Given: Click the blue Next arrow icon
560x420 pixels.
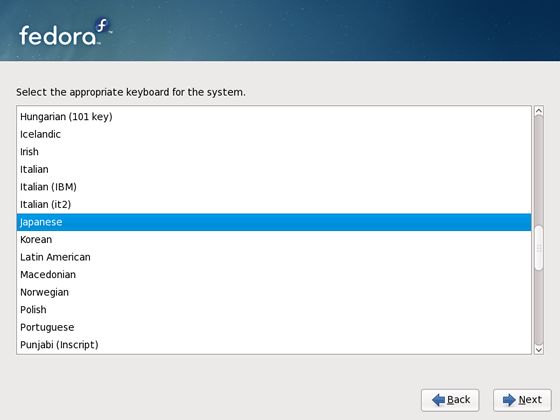Looking at the screenshot, I should click(509, 400).
